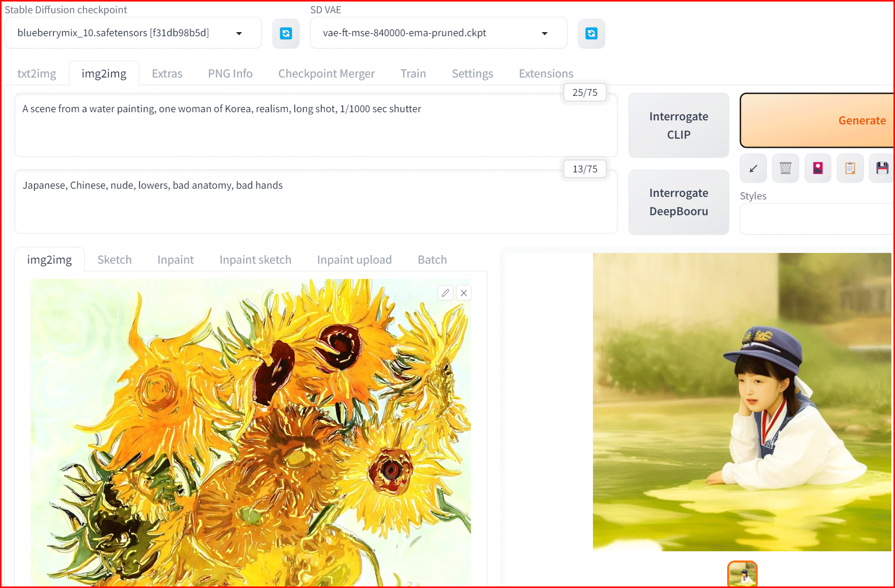Image resolution: width=895 pixels, height=588 pixels.
Task: Go to the PNG Info tab
Action: pos(230,73)
